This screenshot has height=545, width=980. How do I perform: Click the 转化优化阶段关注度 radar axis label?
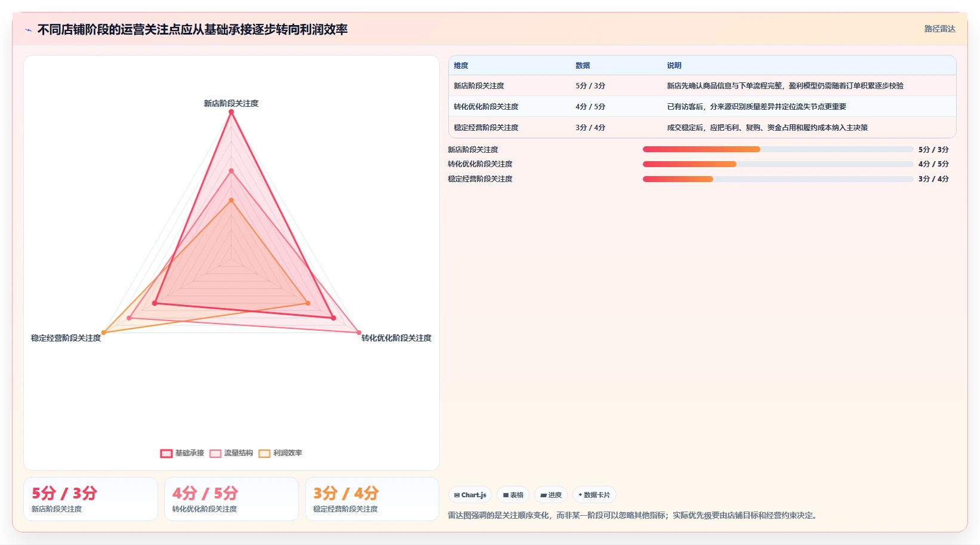pos(396,338)
